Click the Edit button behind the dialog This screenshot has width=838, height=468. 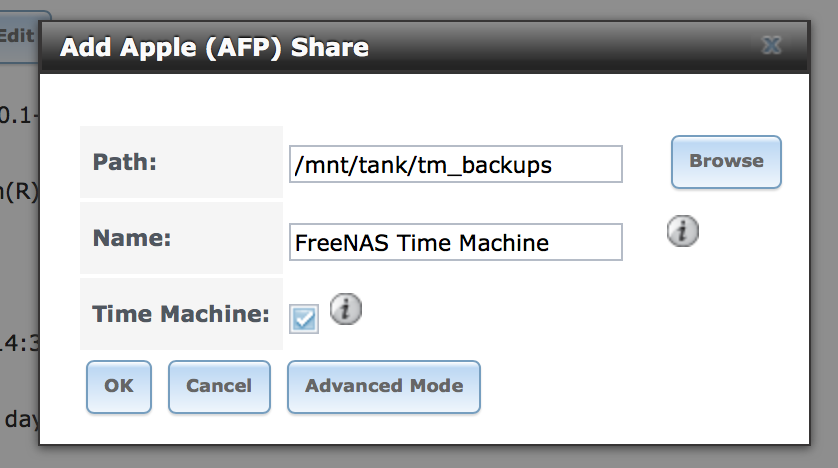(x=18, y=36)
